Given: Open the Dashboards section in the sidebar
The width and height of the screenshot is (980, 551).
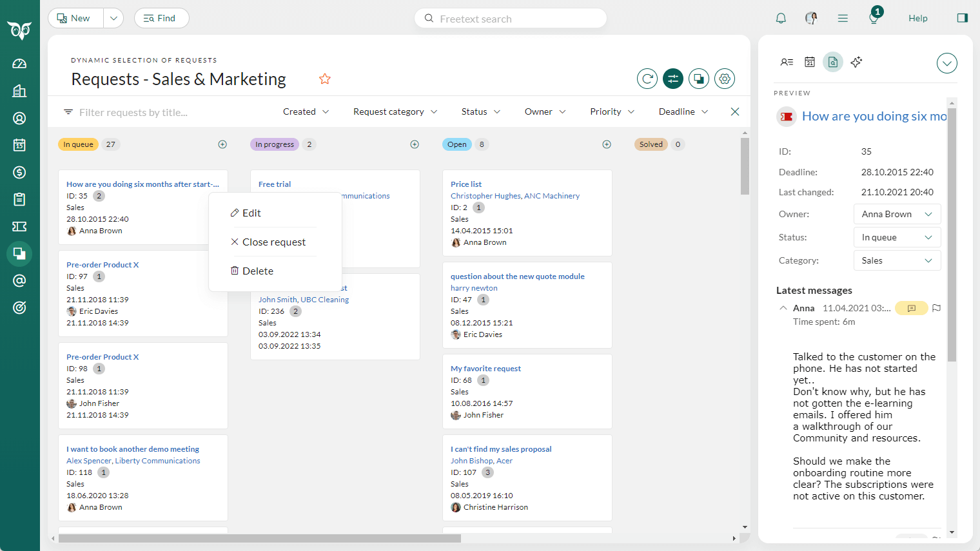Looking at the screenshot, I should [x=19, y=63].
